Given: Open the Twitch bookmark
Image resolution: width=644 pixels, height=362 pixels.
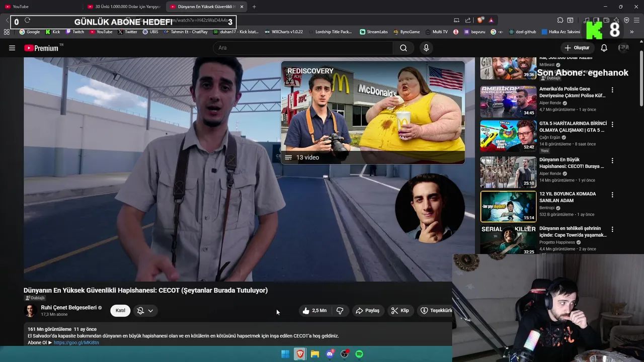Looking at the screenshot, I should 75,32.
